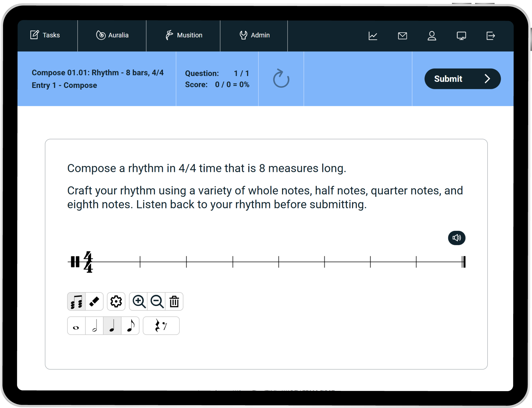Select the whole note duration
Image resolution: width=532 pixels, height=408 pixels.
coord(76,326)
